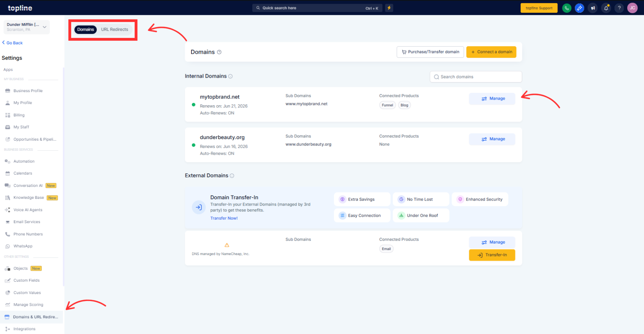Click the info icon beside Domains heading
This screenshot has width=644, height=334.
click(x=219, y=52)
